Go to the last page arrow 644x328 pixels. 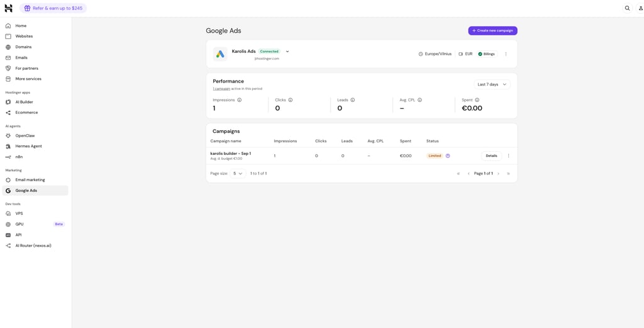point(508,174)
